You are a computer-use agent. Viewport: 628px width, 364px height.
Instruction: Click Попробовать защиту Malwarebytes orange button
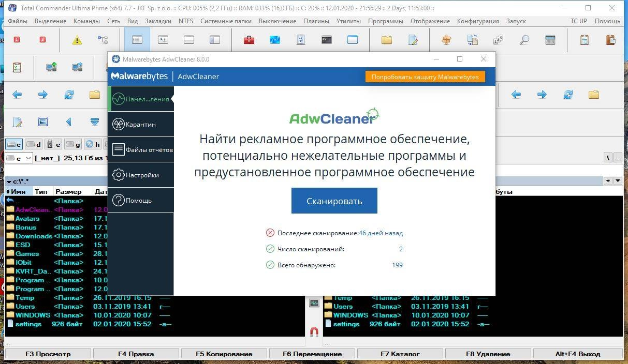(x=425, y=77)
